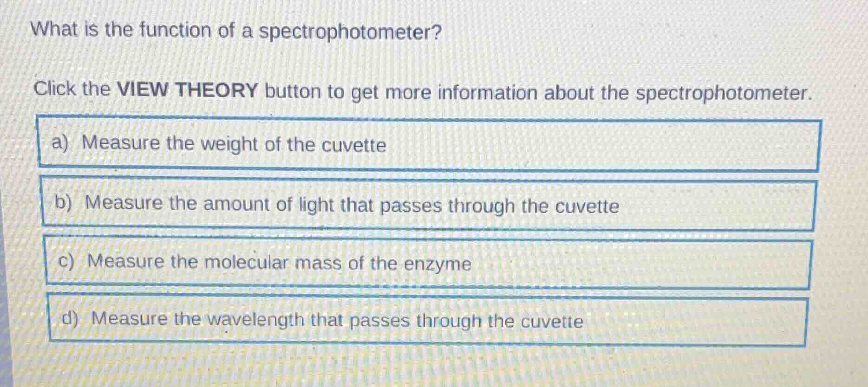The height and width of the screenshot is (387, 868).
Task: Click the question text about spectrophotometer function
Action: click(x=232, y=31)
